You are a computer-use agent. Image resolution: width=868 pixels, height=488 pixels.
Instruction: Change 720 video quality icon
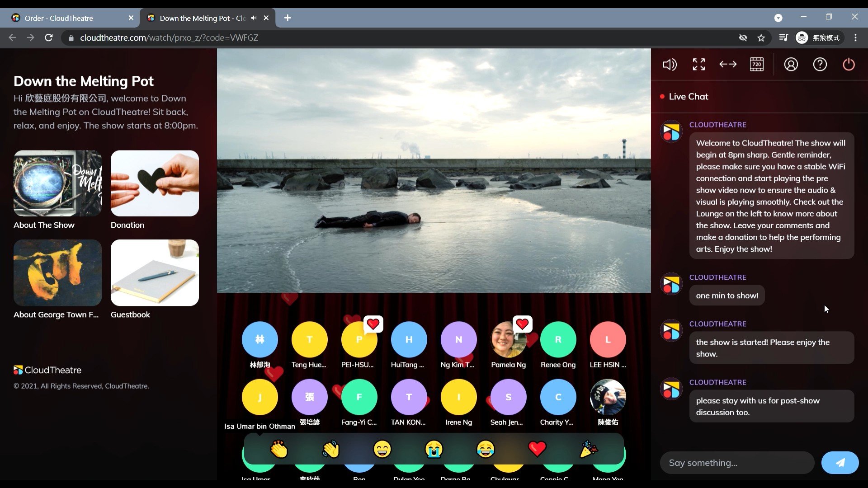[757, 65]
